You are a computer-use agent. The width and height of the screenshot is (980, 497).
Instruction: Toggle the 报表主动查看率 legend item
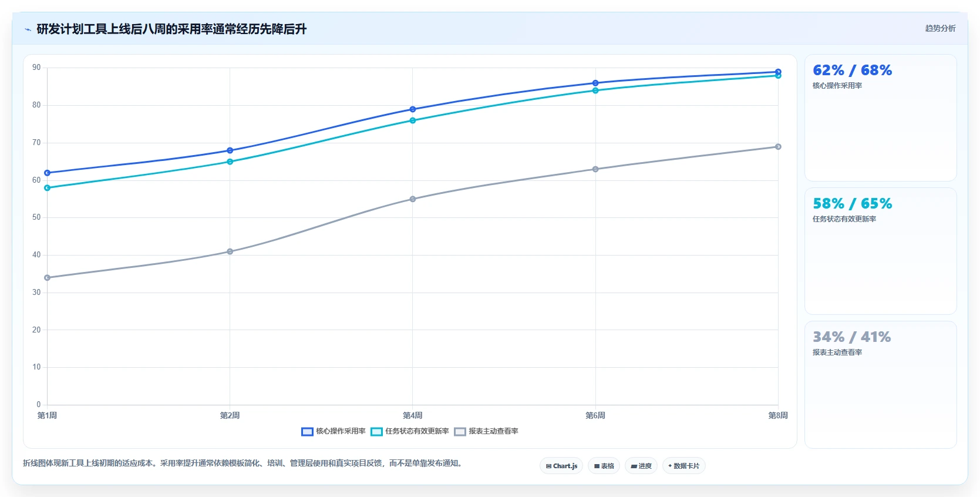(486, 431)
